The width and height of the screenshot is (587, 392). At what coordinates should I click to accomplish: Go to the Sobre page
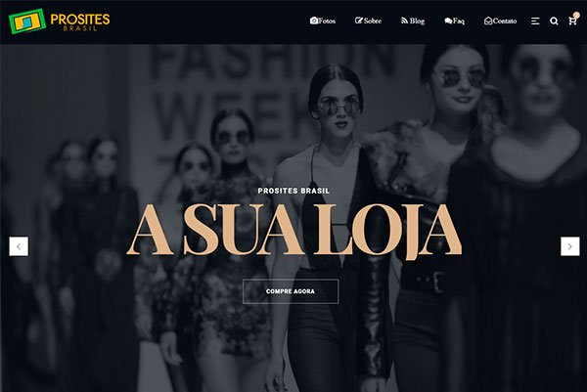369,21
